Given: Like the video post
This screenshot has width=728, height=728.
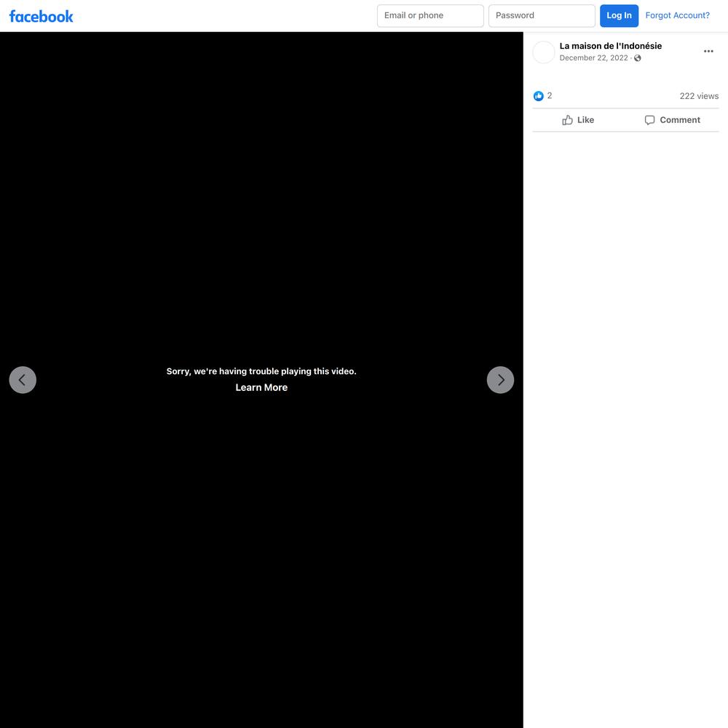Looking at the screenshot, I should pos(578,120).
